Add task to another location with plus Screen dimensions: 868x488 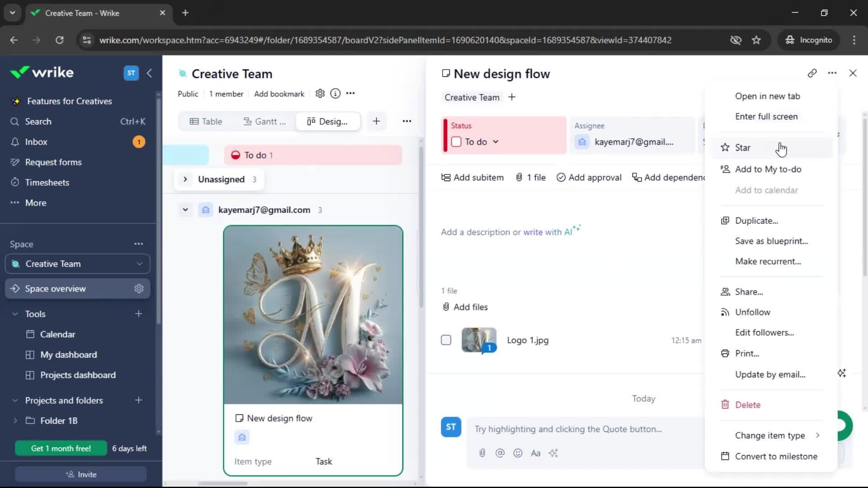pos(512,97)
